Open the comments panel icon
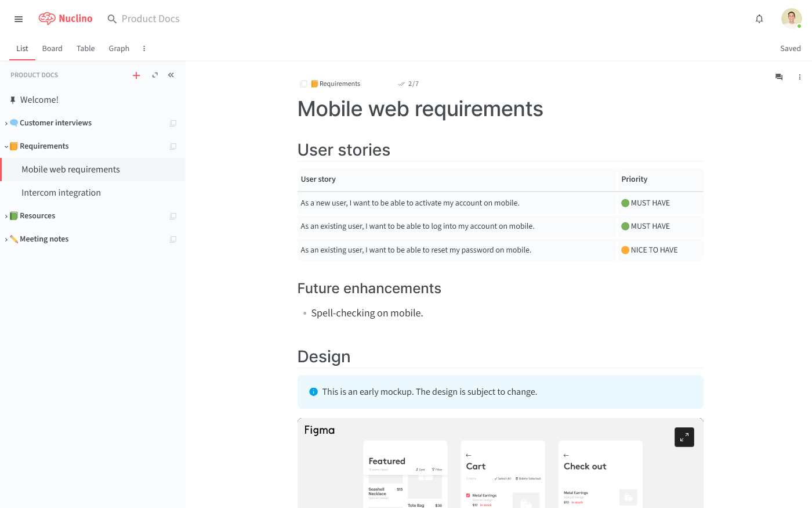812x508 pixels. (778, 77)
